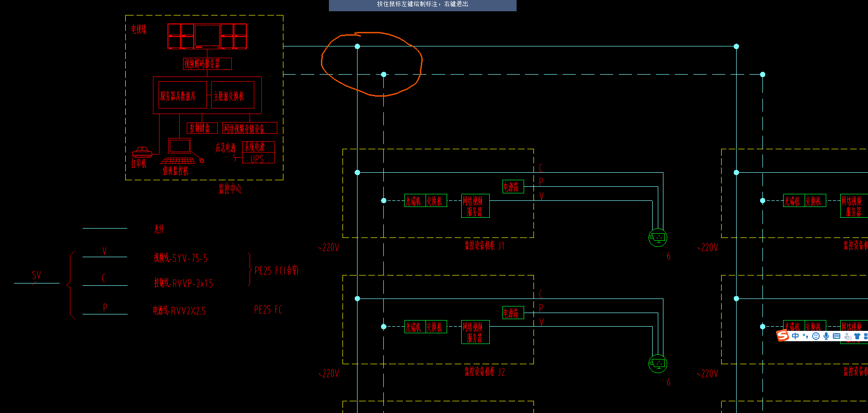
Task: Toggle the 中 Chinese/English input mode
Action: point(795,336)
